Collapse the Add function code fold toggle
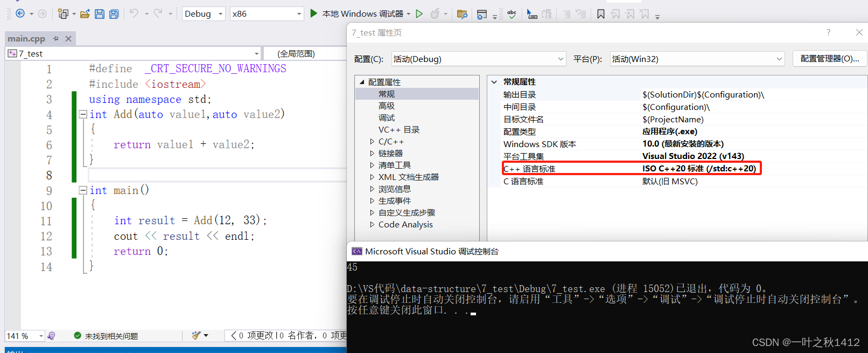868x353 pixels. (83, 114)
